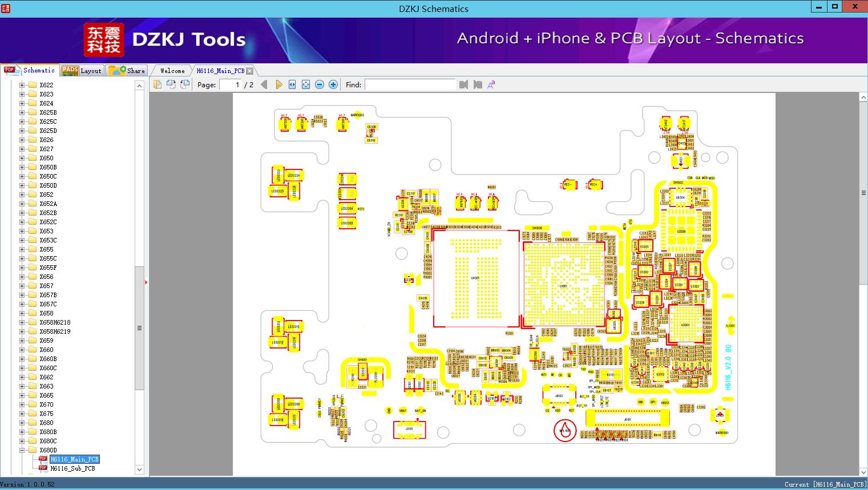The image size is (868, 490).
Task: Close the H6116_Main_PCB tab
Action: pos(249,71)
